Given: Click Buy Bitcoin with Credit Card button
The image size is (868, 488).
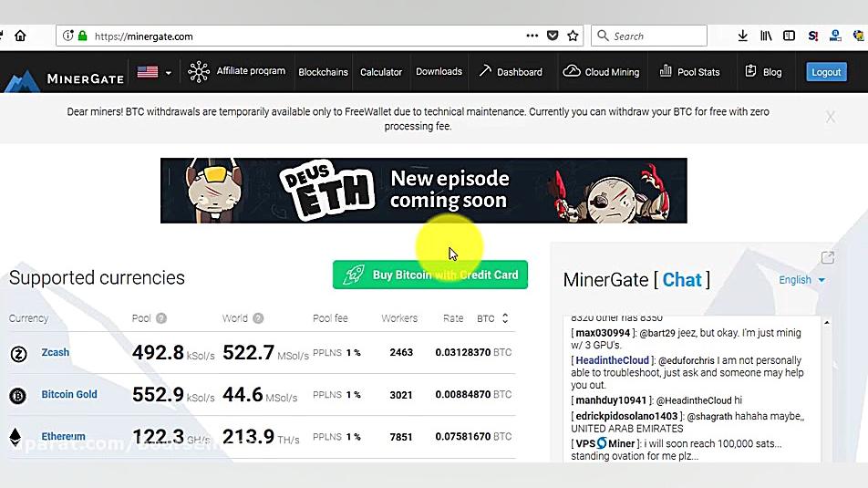Looking at the screenshot, I should (430, 275).
